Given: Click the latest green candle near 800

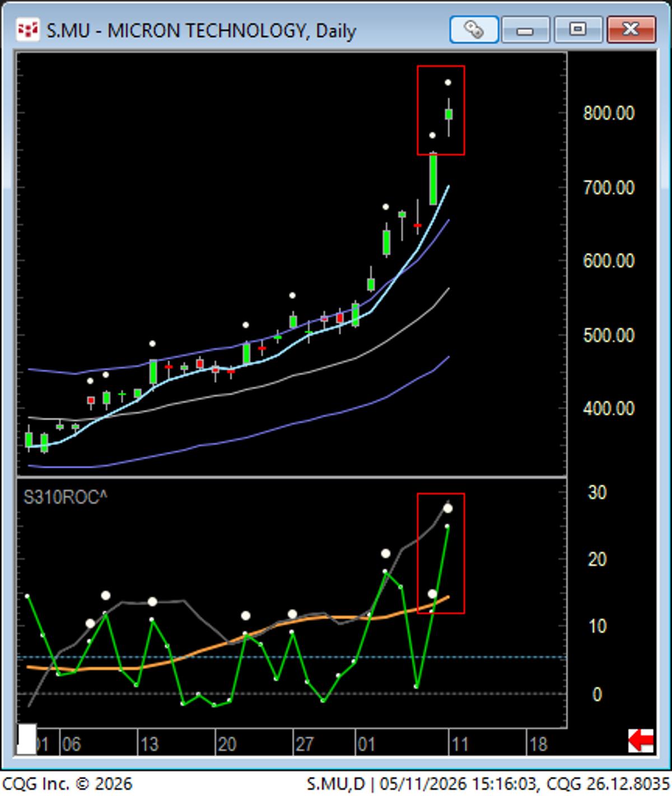Looking at the screenshot, I should 449,114.
